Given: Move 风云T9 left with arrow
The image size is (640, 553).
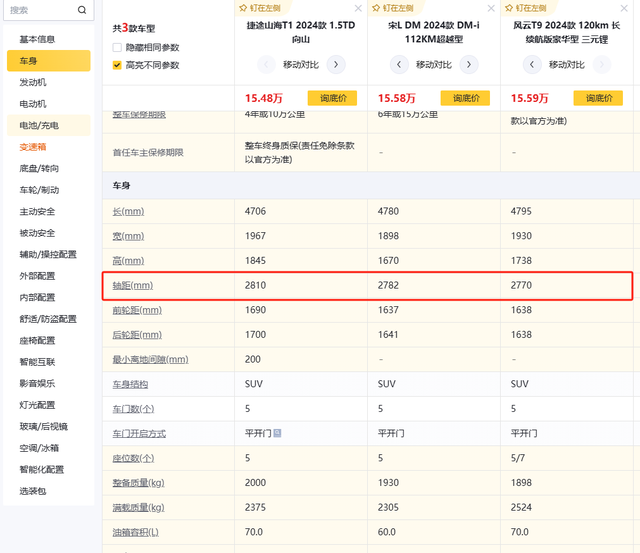Looking at the screenshot, I should click(x=532, y=64).
